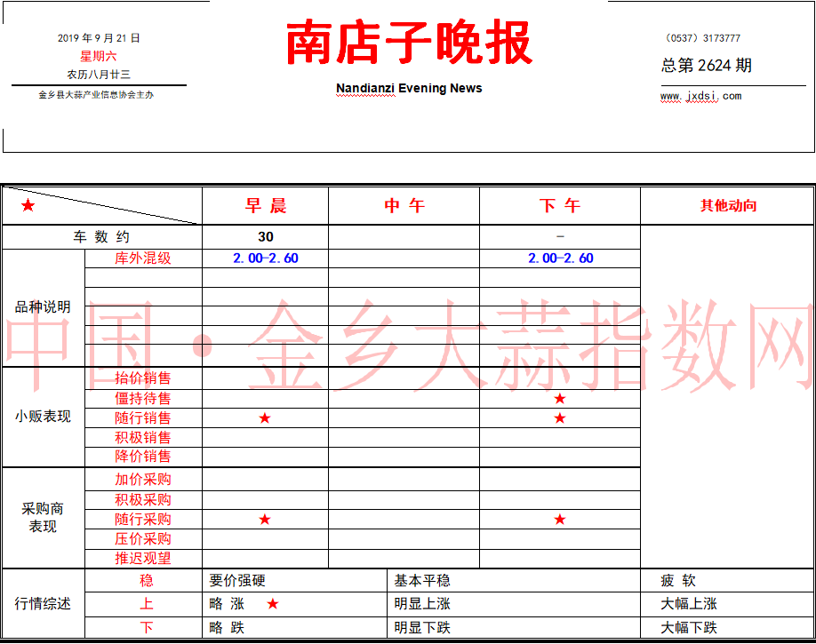Image resolution: width=816 pixels, height=644 pixels.
Task: Click the morning 随行销售 star marker
Action: pos(265,418)
